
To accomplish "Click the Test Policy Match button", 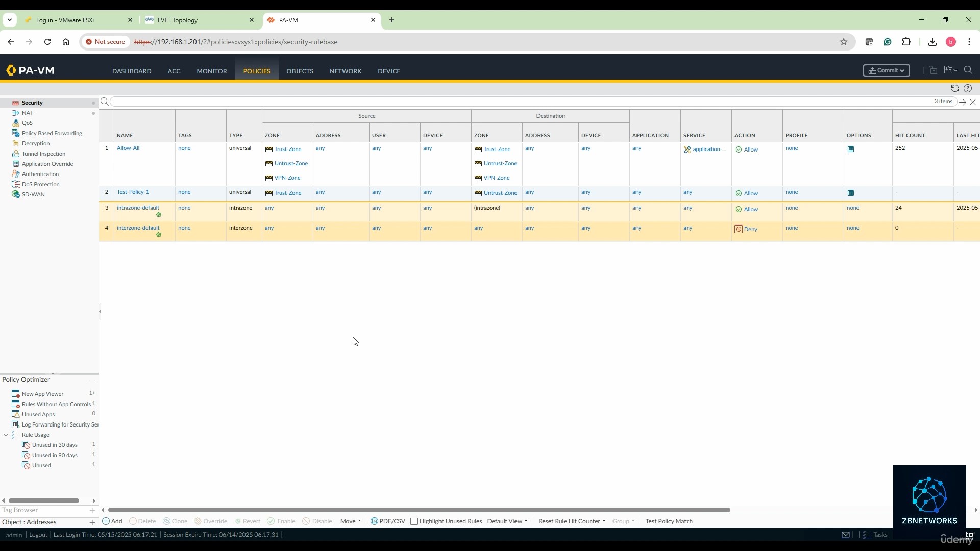I will click(x=669, y=521).
